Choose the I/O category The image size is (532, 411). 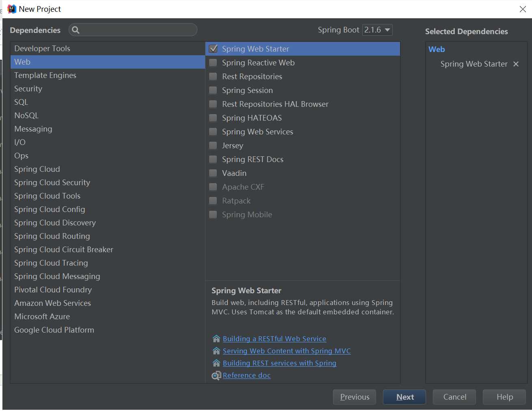pos(108,142)
